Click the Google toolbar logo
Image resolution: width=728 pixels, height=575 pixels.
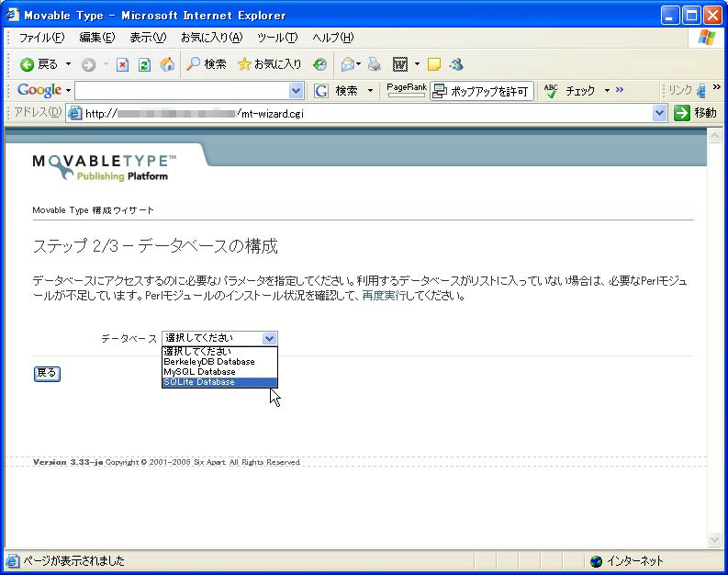39,90
